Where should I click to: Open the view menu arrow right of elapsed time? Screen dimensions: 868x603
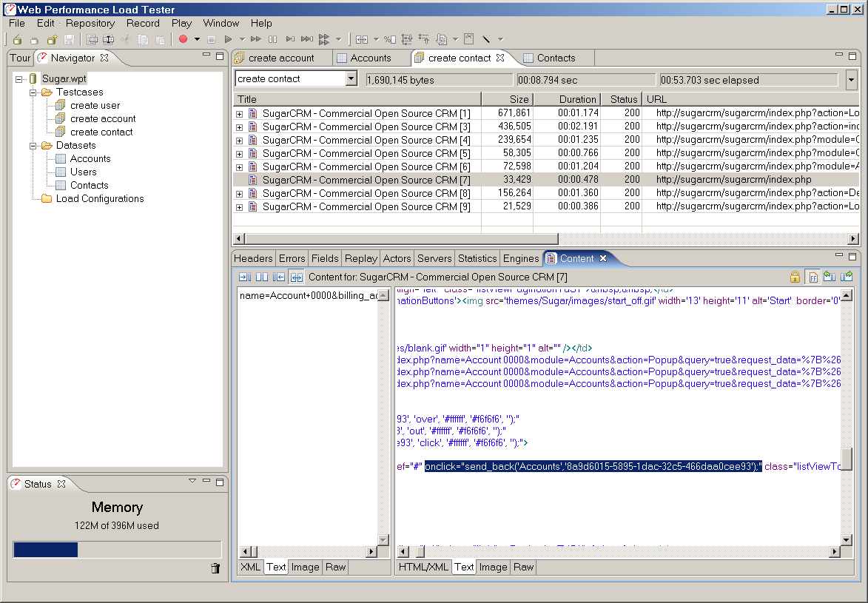[852, 80]
